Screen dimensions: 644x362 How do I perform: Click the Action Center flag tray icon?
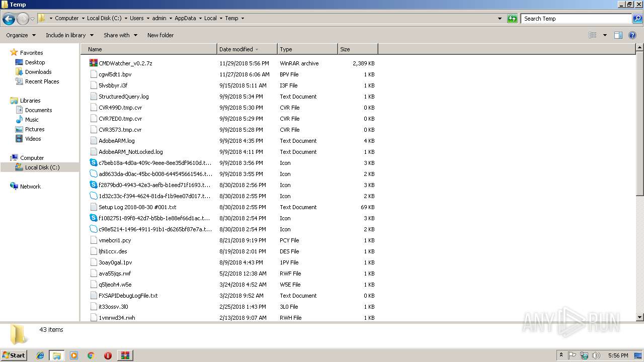tap(572, 355)
